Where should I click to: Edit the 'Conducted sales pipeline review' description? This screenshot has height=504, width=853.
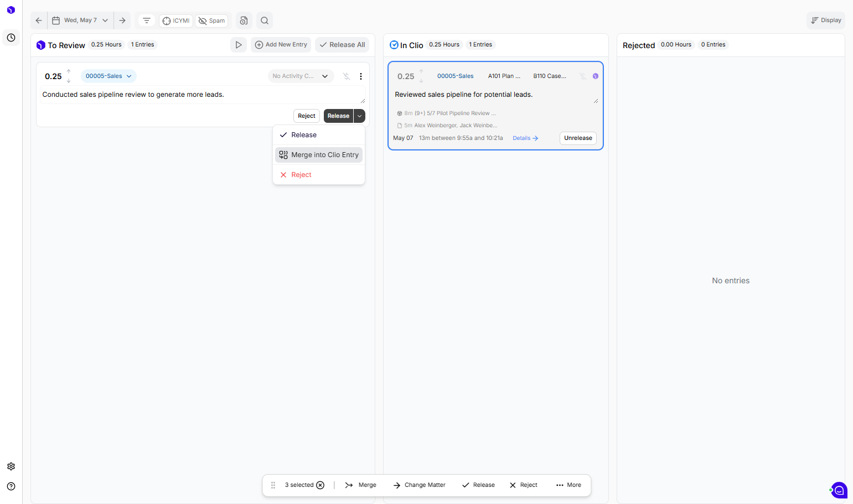coord(203,95)
